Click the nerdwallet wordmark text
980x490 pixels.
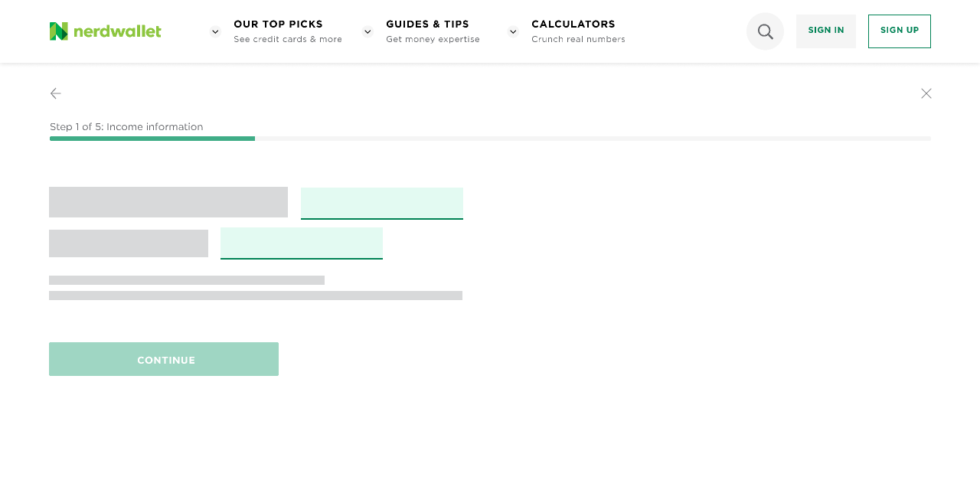[x=117, y=31]
